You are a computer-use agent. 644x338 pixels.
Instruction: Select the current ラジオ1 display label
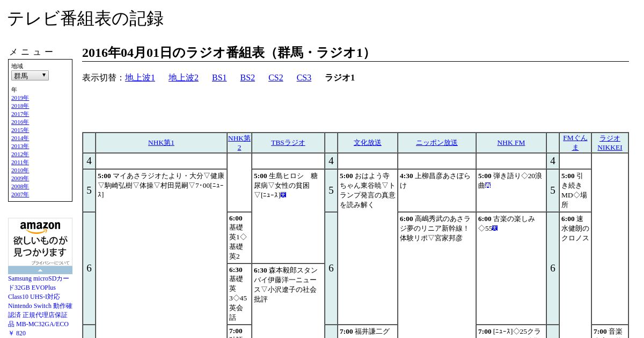click(340, 78)
